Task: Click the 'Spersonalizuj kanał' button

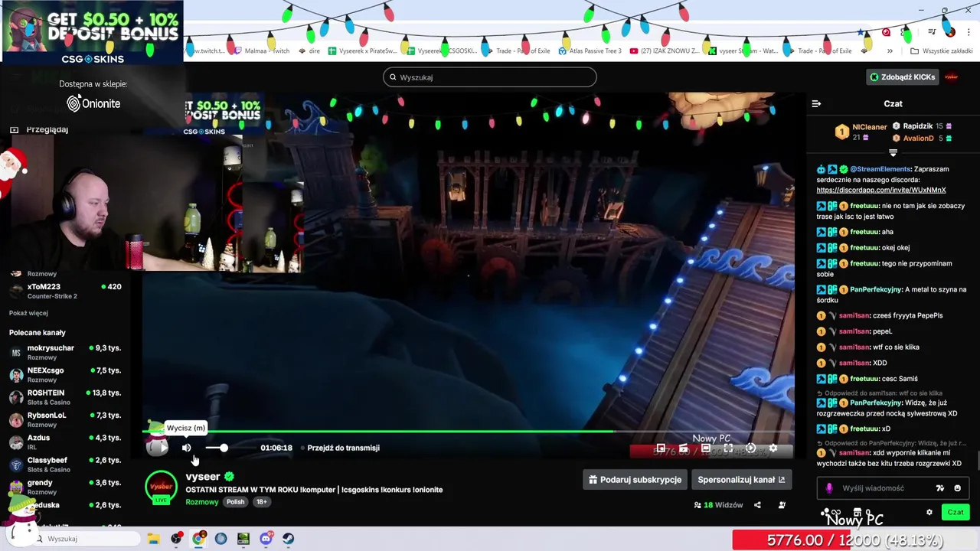Action: (741, 480)
